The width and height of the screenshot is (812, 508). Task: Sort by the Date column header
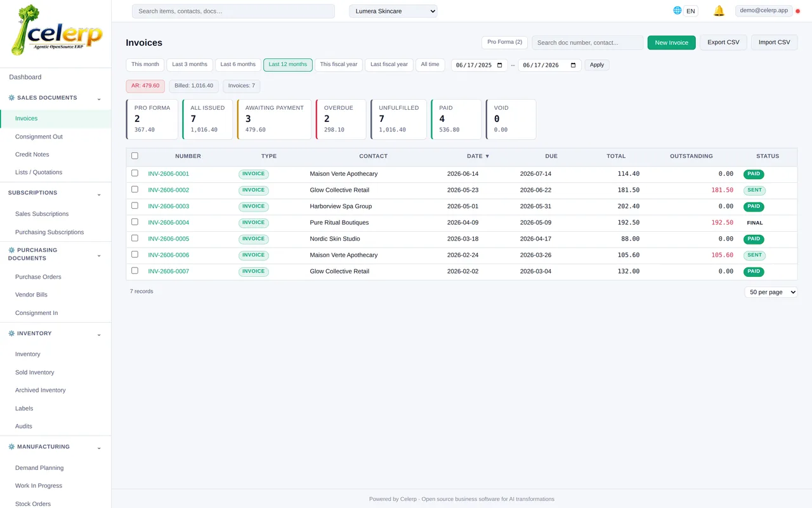coord(478,156)
